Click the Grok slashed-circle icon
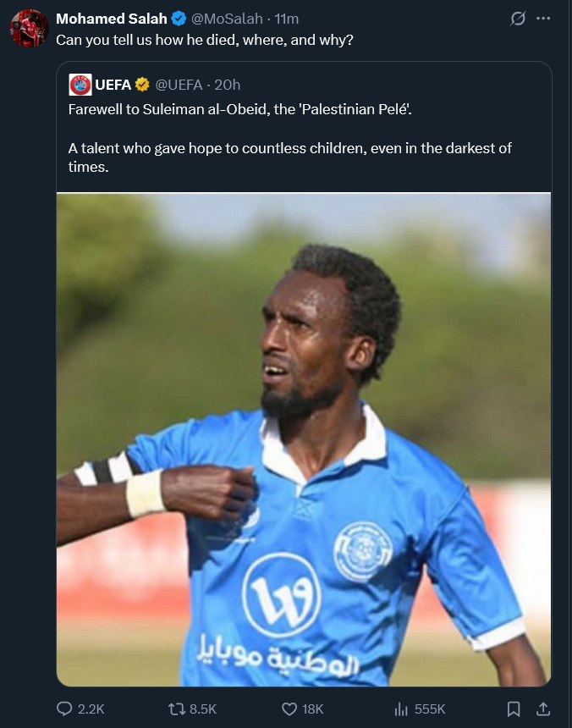Image resolution: width=572 pixels, height=728 pixels. click(x=518, y=19)
